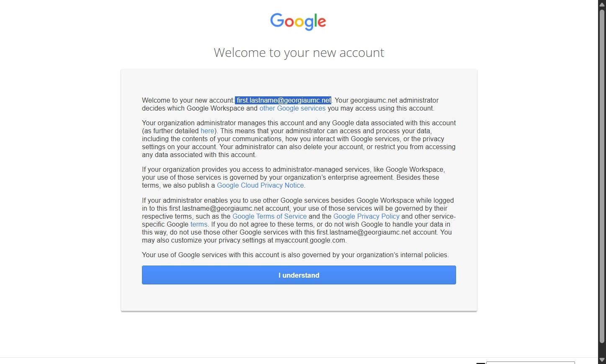
Task: Click the scrollbar down arrow
Action: point(602,360)
